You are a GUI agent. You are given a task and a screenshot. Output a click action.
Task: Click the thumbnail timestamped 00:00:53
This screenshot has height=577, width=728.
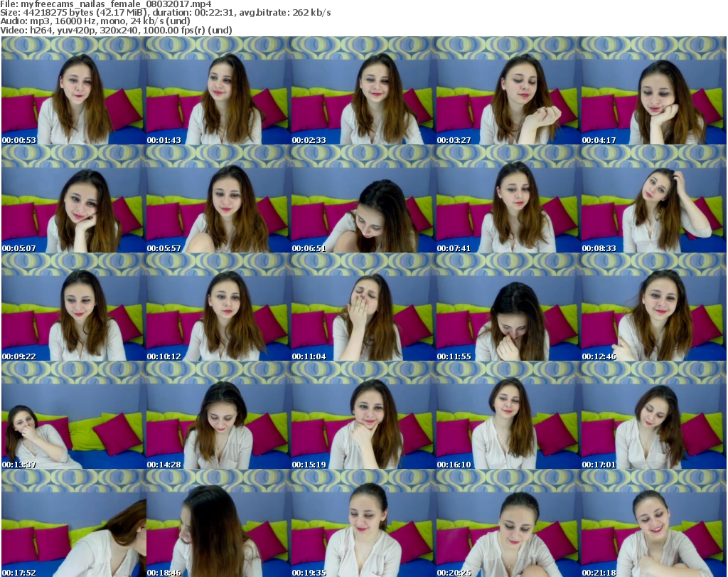pos(74,90)
